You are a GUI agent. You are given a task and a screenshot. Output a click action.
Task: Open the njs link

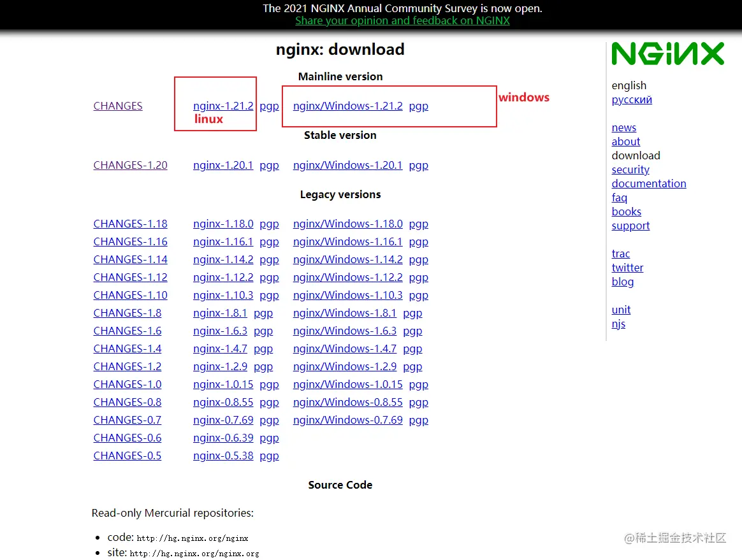tap(618, 324)
